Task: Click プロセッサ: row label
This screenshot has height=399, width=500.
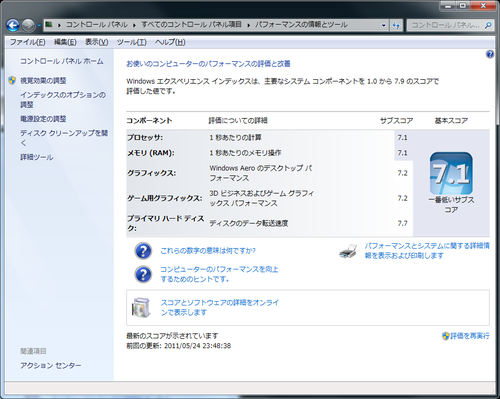Action: (145, 137)
